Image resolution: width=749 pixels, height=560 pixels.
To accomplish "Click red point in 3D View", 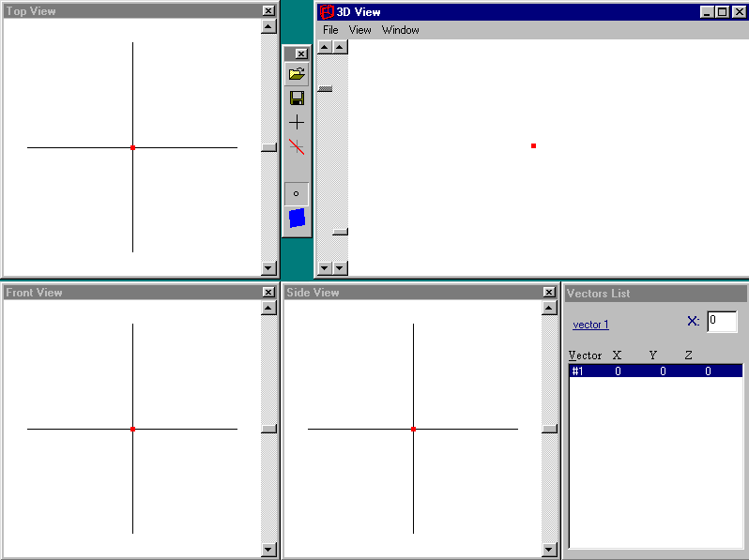I will 533,145.
